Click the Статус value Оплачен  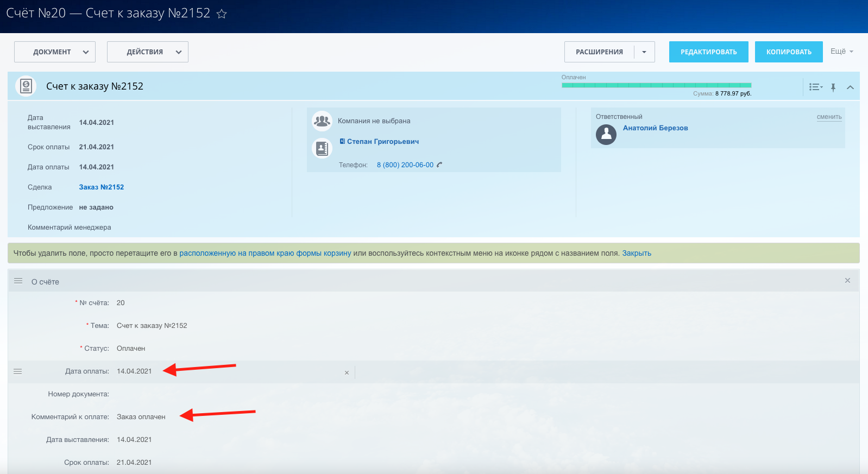[x=131, y=349]
